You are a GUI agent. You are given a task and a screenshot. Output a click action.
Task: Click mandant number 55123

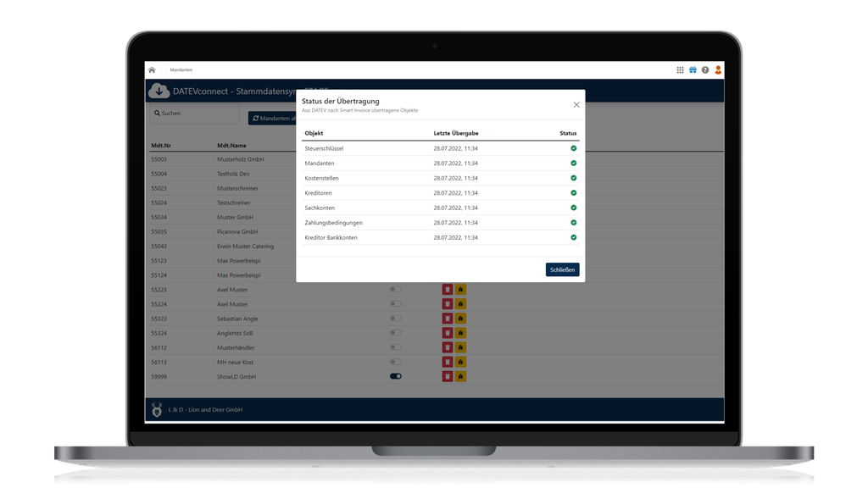[159, 261]
